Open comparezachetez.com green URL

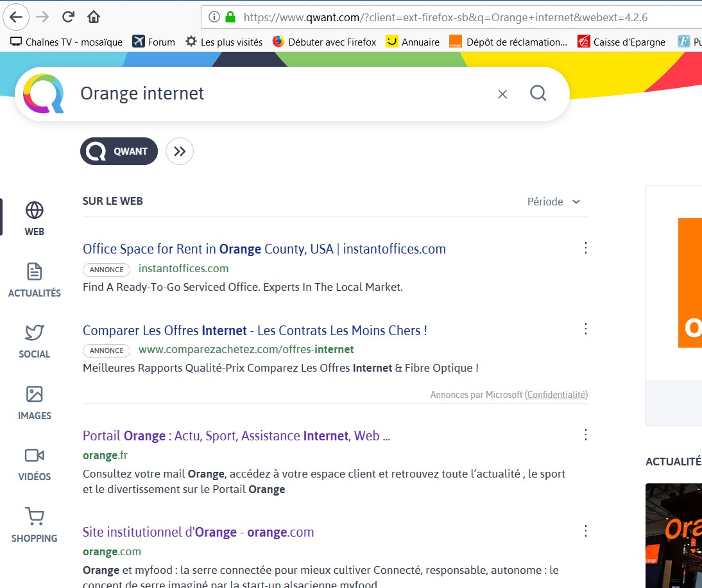click(x=246, y=349)
